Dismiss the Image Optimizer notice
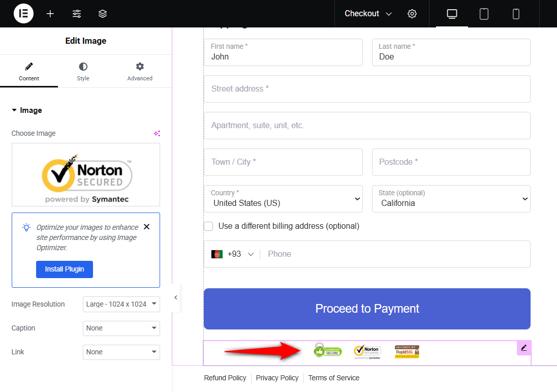557x392 pixels. pos(146,227)
